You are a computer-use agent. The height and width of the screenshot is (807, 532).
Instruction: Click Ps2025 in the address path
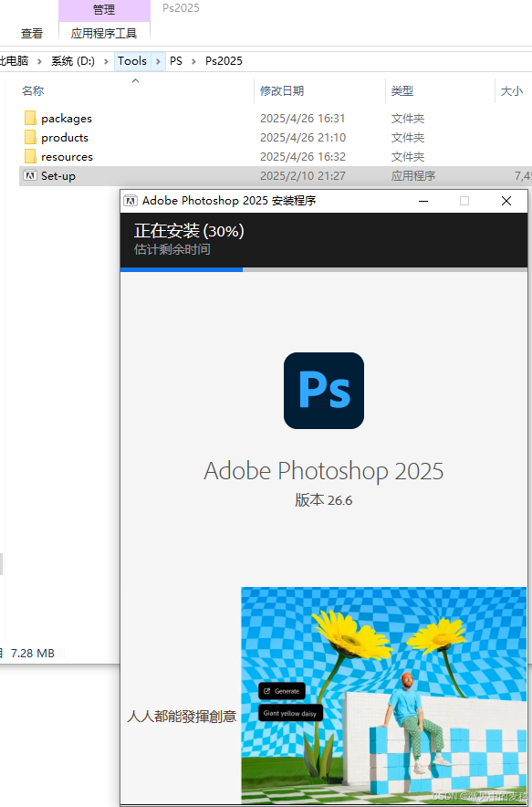click(224, 61)
